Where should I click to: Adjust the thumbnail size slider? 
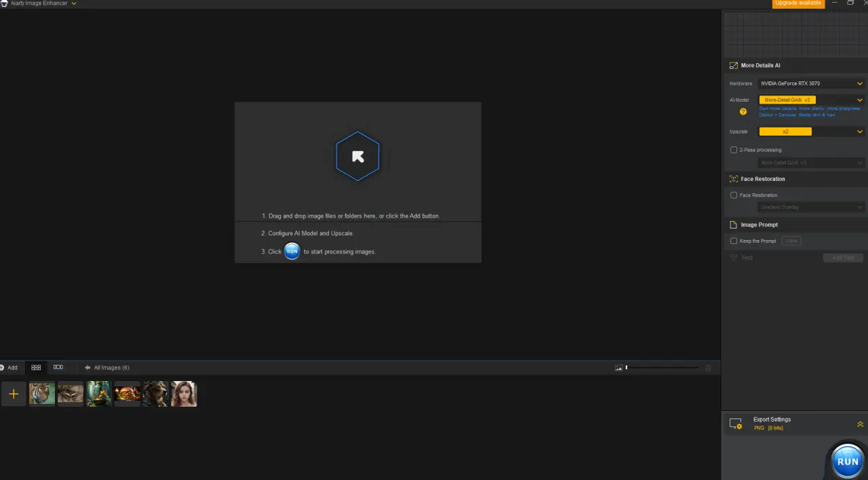click(x=663, y=367)
